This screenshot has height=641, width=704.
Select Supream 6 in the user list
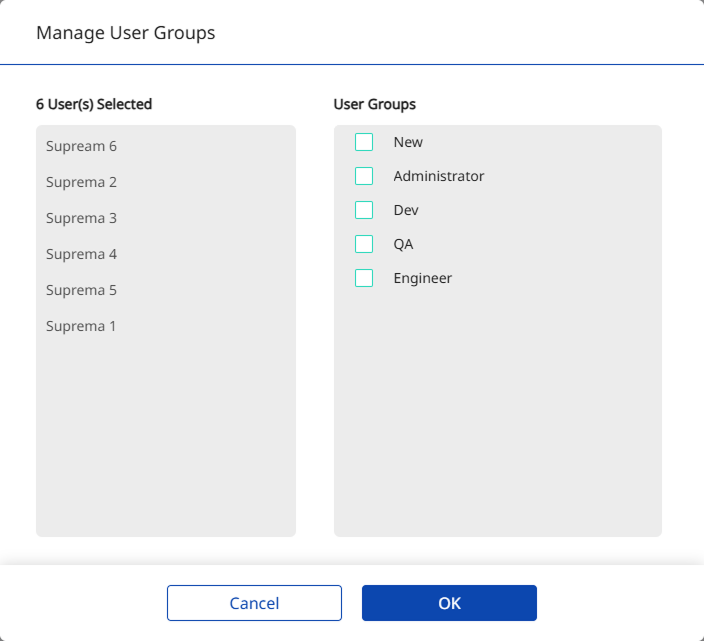[81, 146]
